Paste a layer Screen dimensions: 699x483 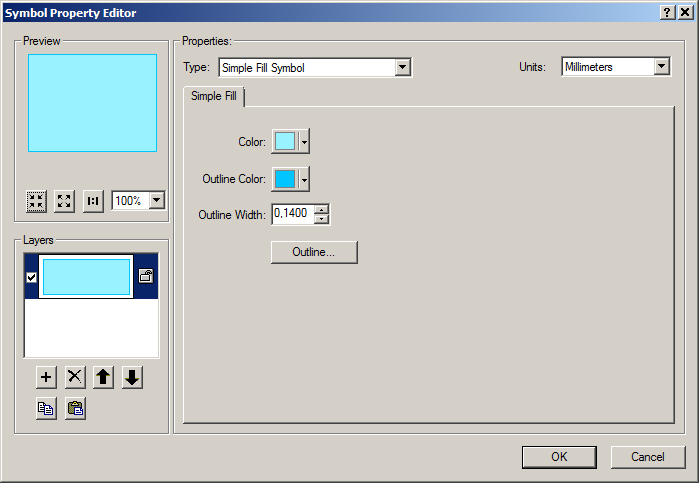(x=75, y=408)
